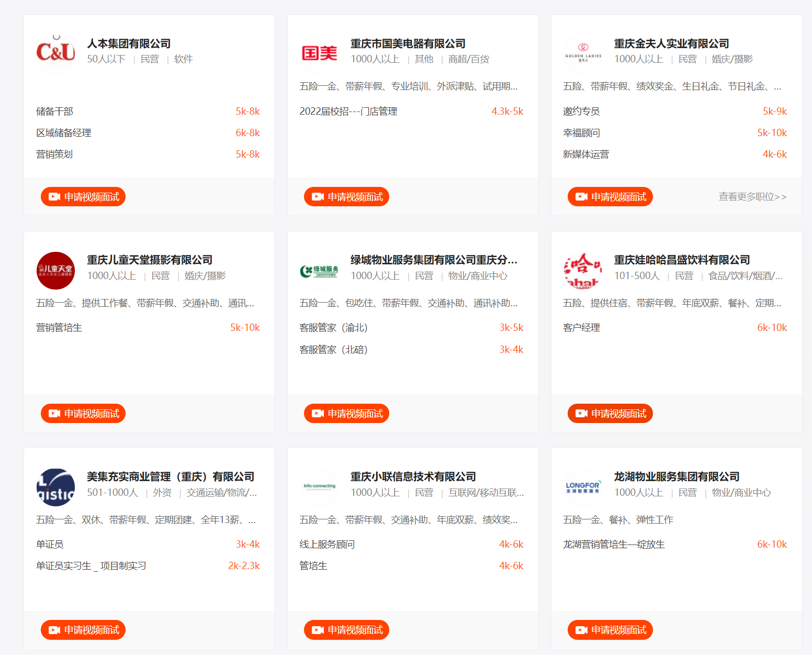Open 重庆小联信息技术有限公司 company page
The width and height of the screenshot is (812, 655).
point(413,476)
